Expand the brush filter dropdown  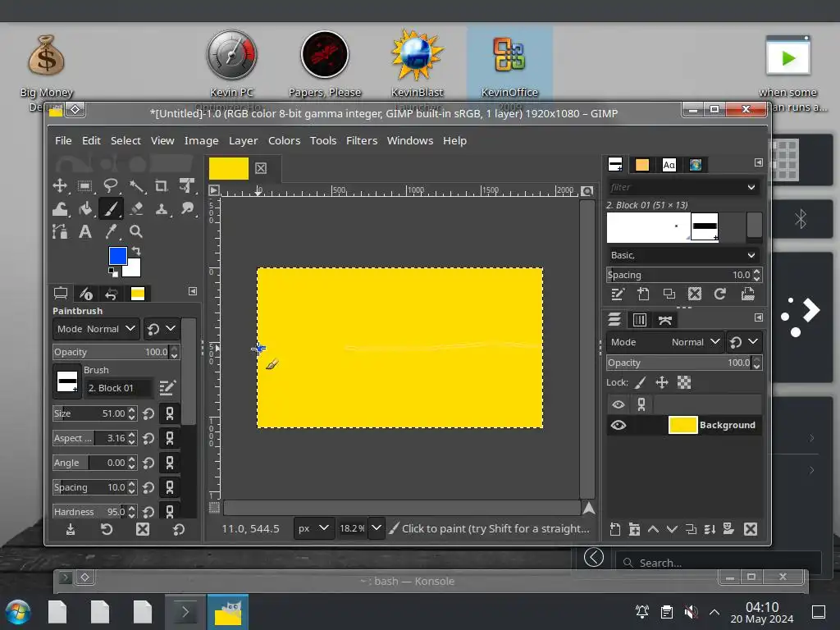coord(751,188)
